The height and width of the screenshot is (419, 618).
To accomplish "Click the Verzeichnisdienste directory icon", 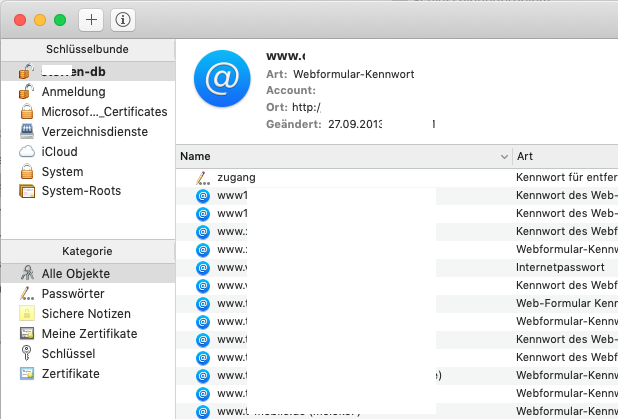I will click(x=27, y=131).
